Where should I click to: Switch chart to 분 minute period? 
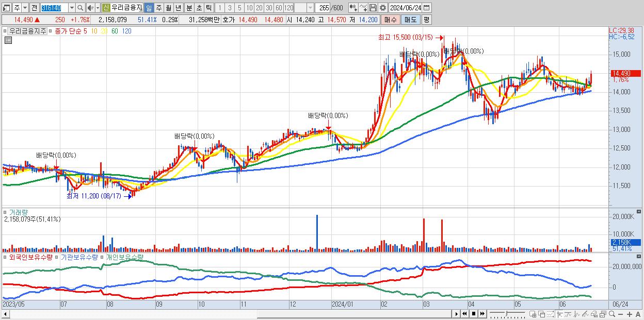189,8
